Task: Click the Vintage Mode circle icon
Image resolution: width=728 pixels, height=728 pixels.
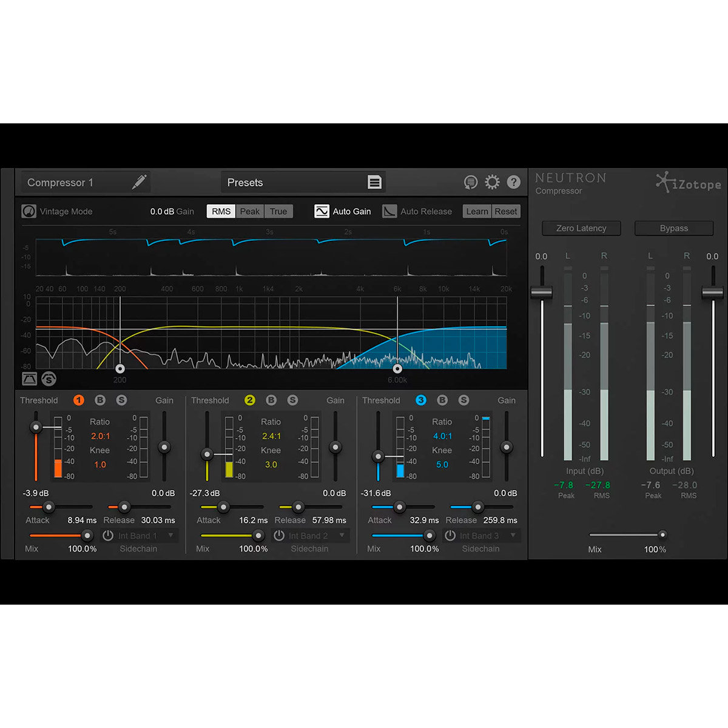Action: coord(28,211)
